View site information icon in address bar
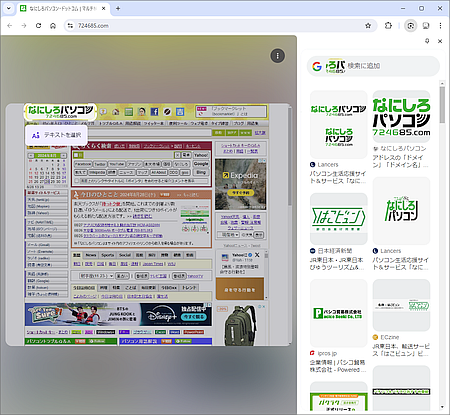Image resolution: width=450 pixels, height=415 pixels. click(x=70, y=26)
